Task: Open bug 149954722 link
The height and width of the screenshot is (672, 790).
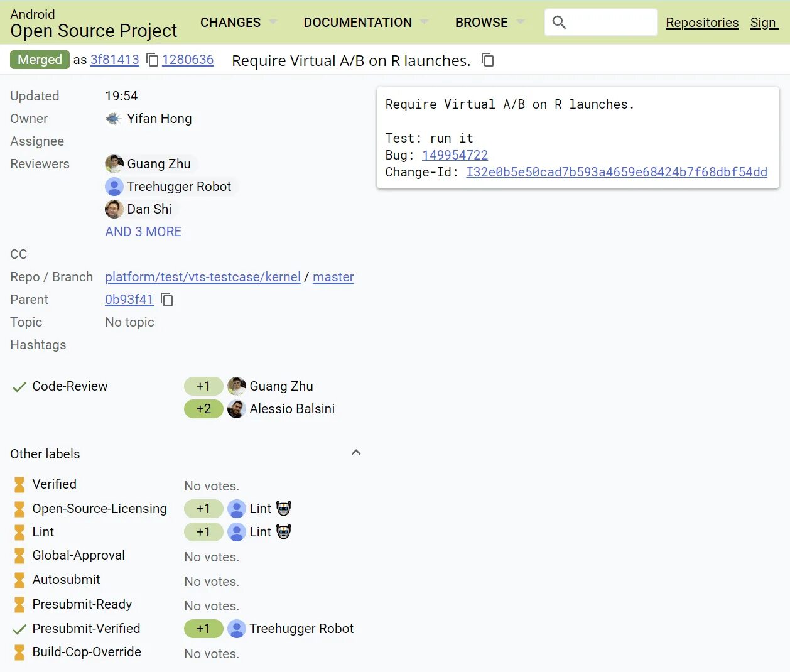Action: [x=455, y=155]
